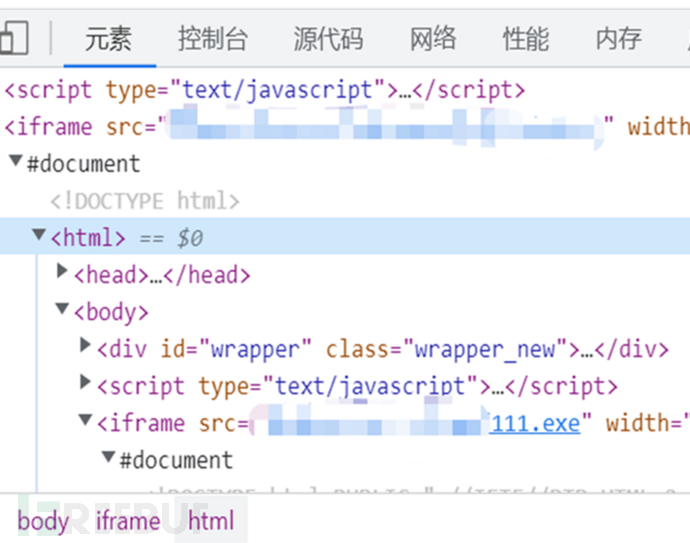
Task: Collapse the first #document node
Action: pos(16,161)
